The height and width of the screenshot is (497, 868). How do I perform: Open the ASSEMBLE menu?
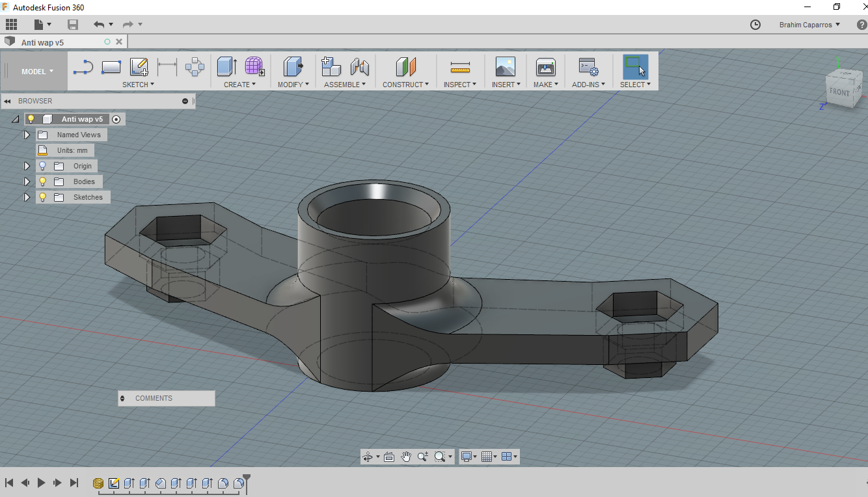click(345, 85)
